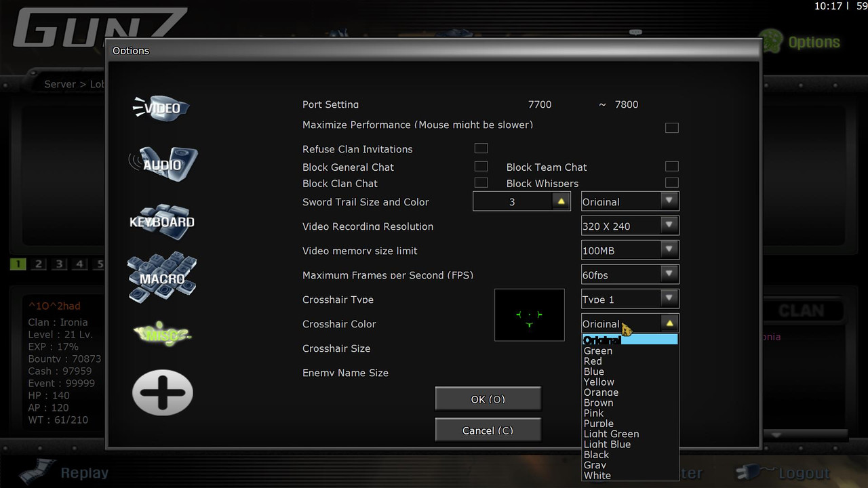Enable Maximize Performance checkbox
Image resolution: width=868 pixels, height=488 pixels.
click(672, 128)
